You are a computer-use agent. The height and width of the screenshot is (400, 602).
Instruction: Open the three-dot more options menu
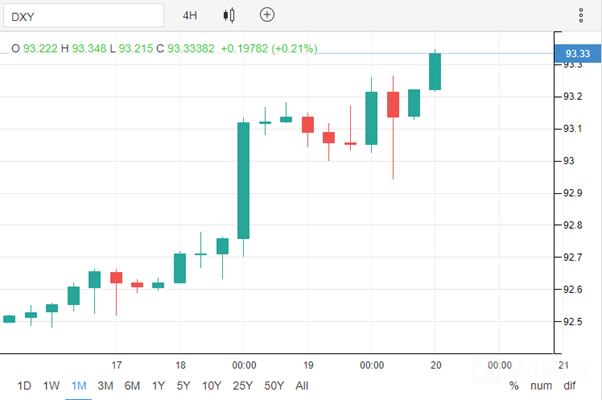pos(581,15)
